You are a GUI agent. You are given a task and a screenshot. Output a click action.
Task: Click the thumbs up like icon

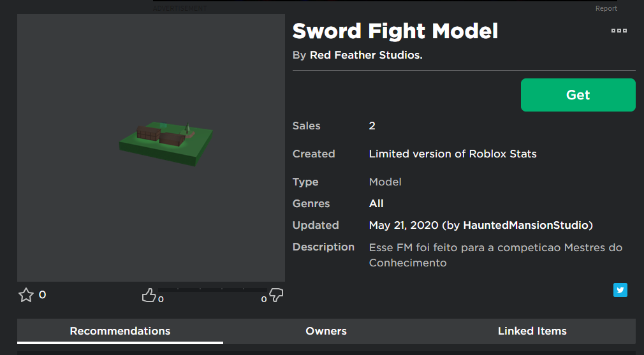(149, 295)
